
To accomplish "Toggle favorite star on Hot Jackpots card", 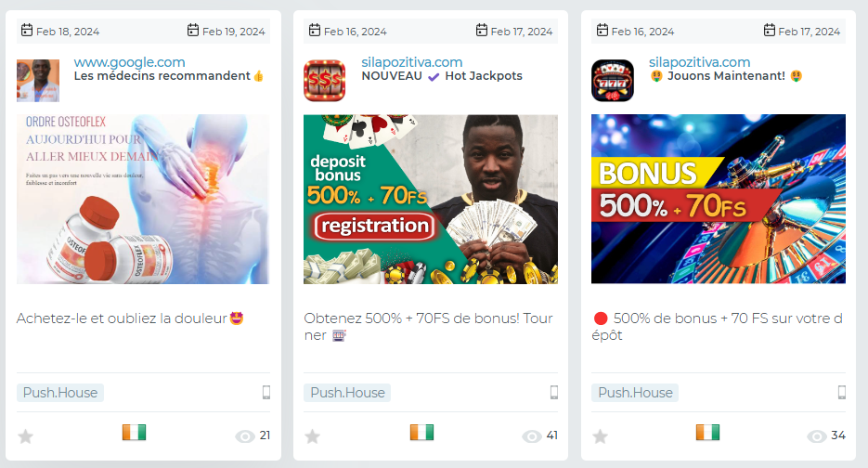I will [x=312, y=436].
